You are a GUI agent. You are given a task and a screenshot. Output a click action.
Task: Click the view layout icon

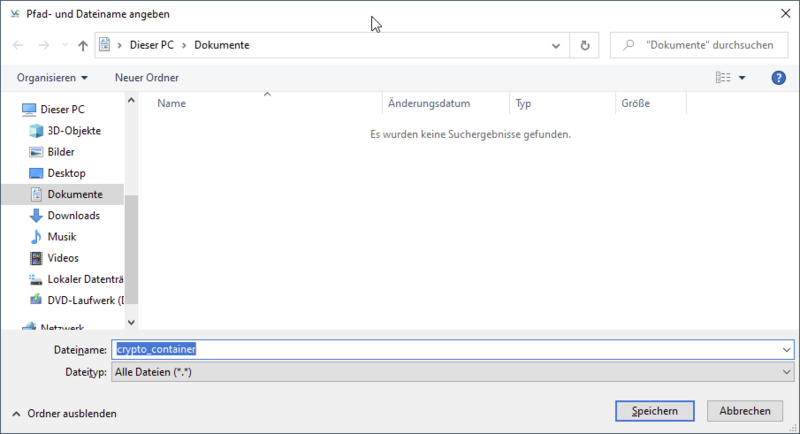(x=723, y=77)
